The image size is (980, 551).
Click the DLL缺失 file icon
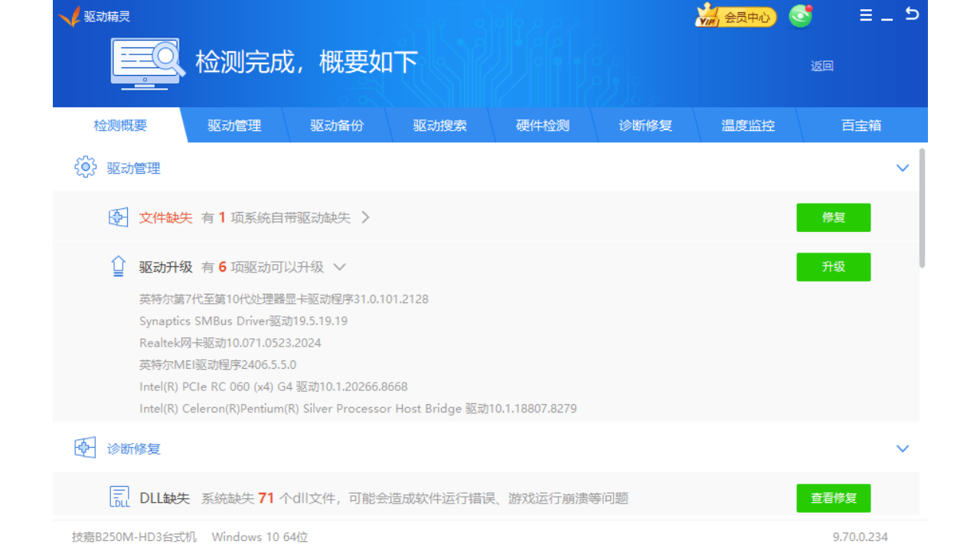(x=119, y=497)
